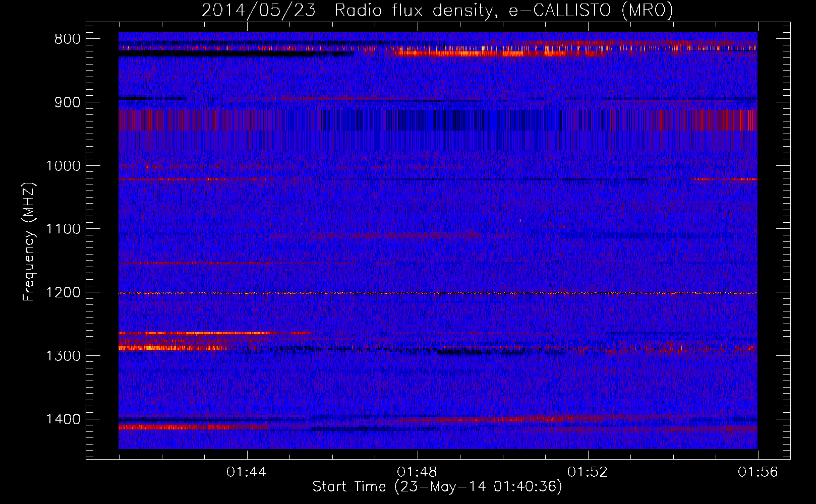Click the plot title mentioning e-CALLISTO (MRO)
816x504 pixels.
[x=437, y=10]
